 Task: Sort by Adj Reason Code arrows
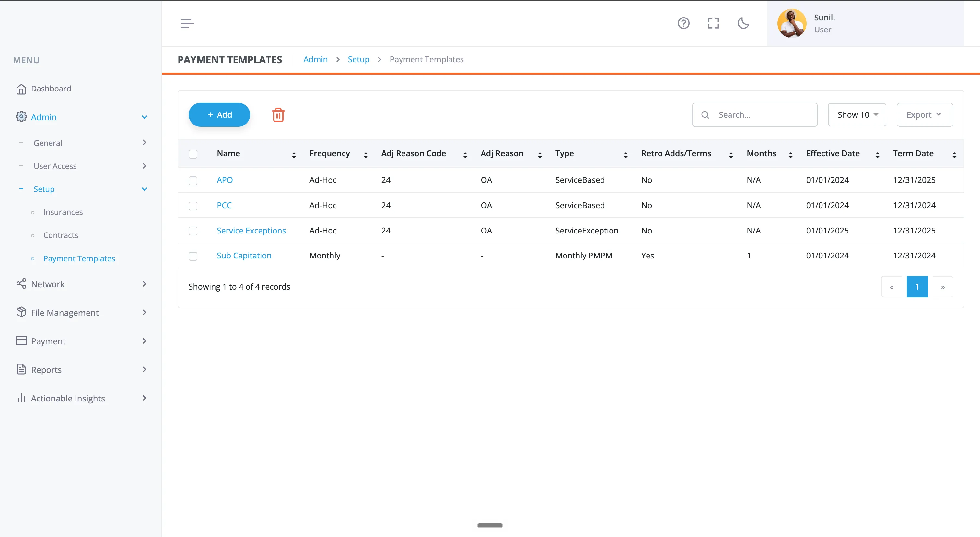(x=465, y=155)
